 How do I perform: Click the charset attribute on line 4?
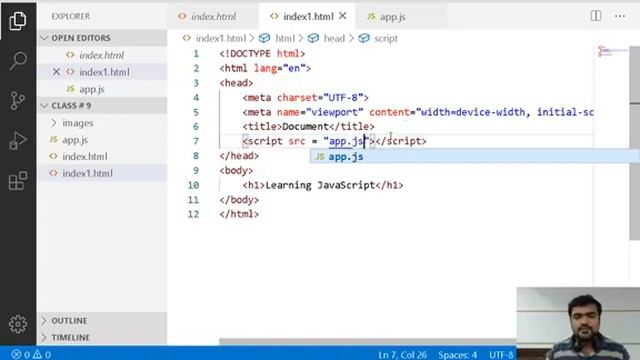pos(297,98)
